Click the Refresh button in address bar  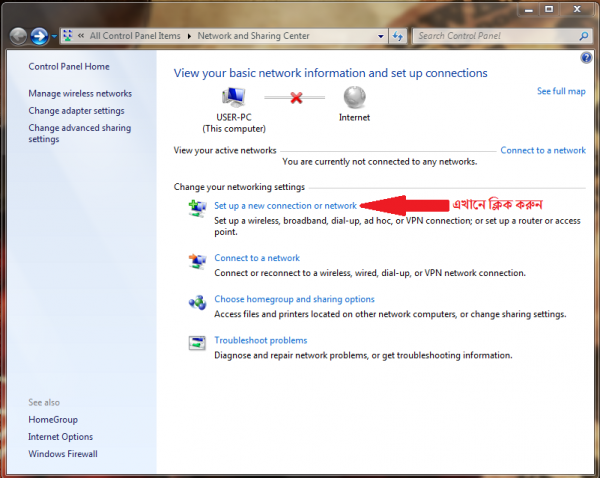point(398,36)
